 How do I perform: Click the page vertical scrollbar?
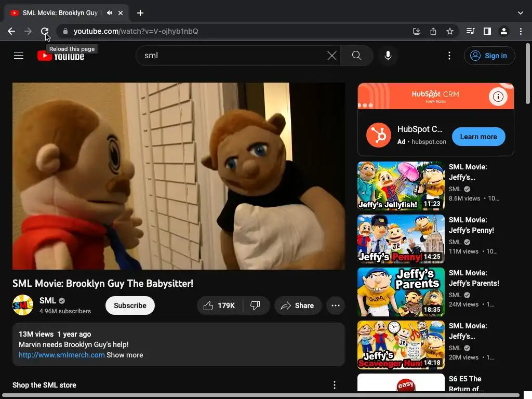tap(528, 73)
